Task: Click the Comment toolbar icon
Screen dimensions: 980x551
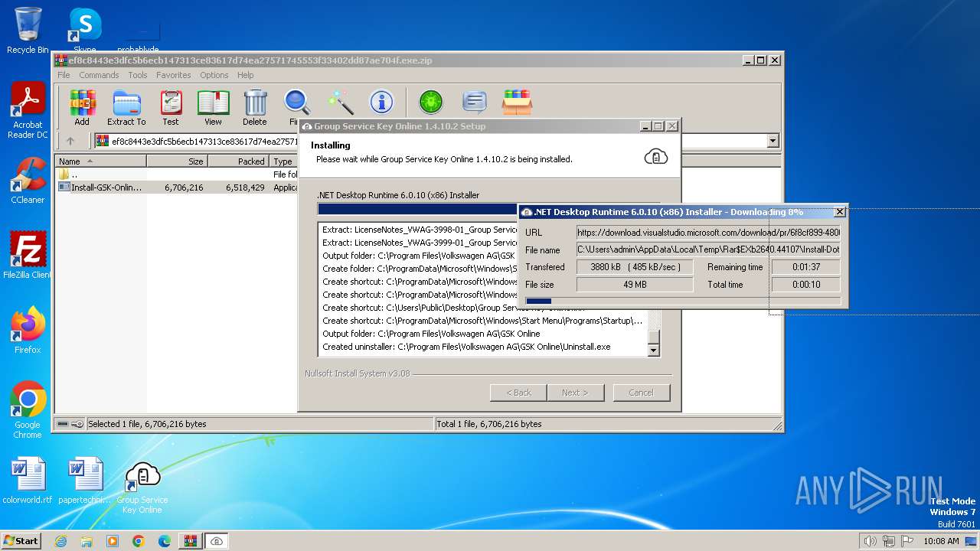Action: pyautogui.click(x=475, y=102)
